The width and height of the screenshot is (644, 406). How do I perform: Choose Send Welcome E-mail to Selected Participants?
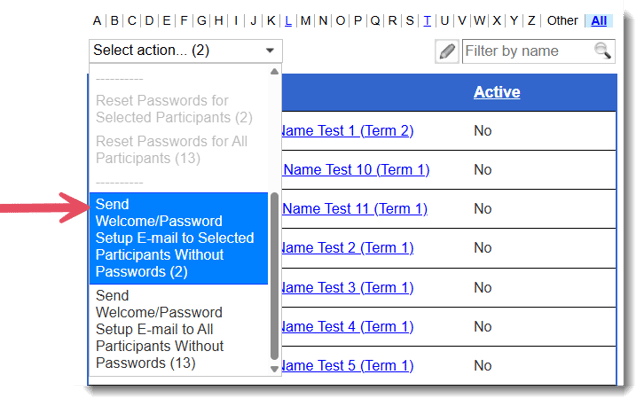click(x=178, y=238)
